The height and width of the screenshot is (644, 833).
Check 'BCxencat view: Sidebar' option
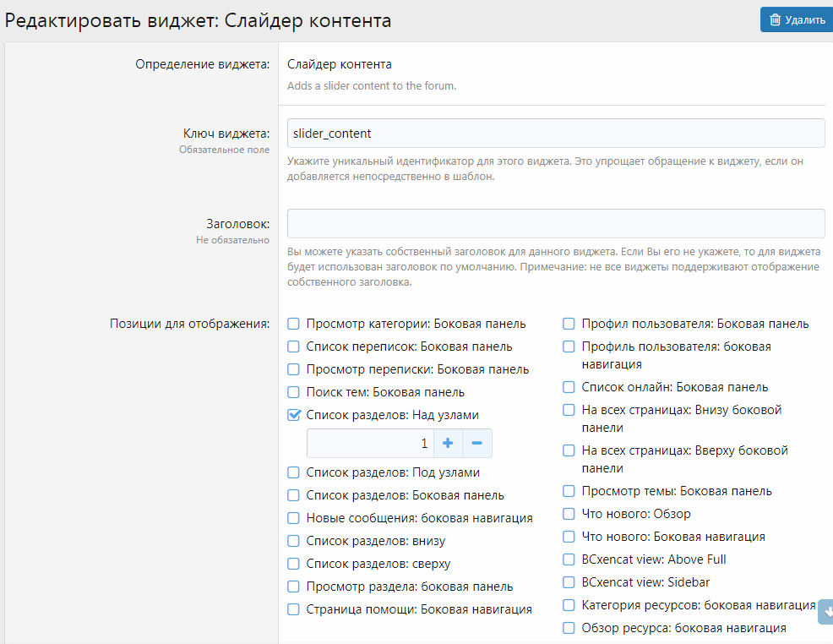(x=569, y=582)
